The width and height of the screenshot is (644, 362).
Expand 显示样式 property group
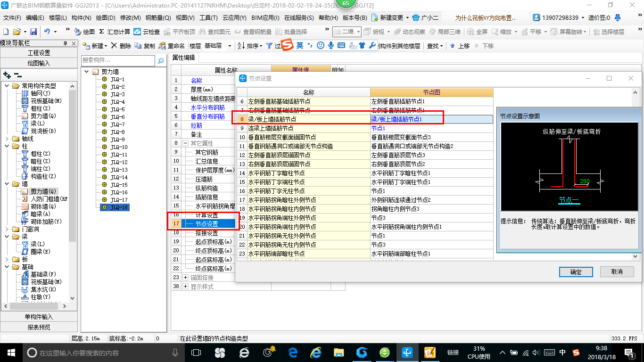(x=185, y=286)
